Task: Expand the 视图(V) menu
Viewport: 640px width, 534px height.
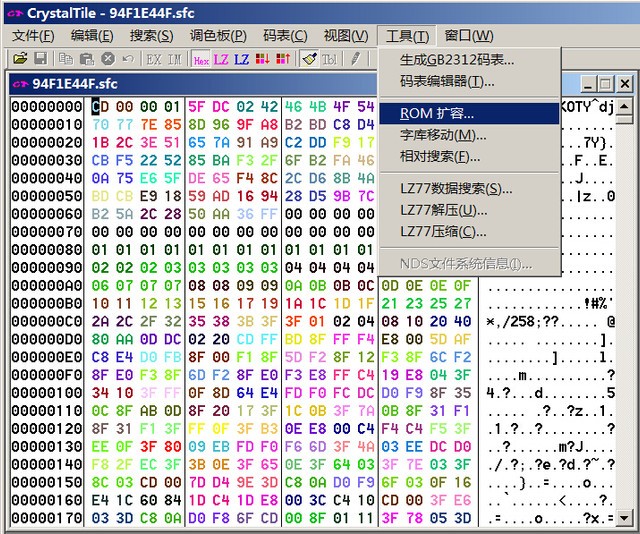Action: (x=345, y=36)
